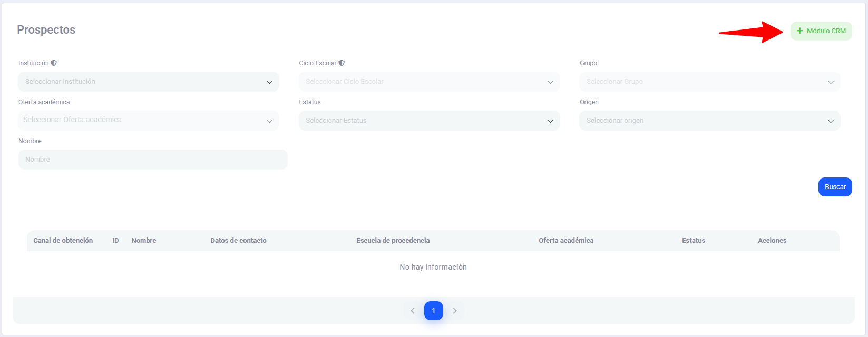This screenshot has height=337, width=868.
Task: Click the chevron in Seleccionar origen
Action: coord(831,121)
